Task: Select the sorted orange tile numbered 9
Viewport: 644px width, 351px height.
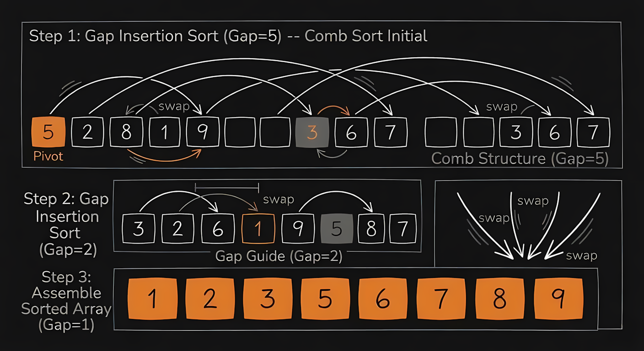Action: pos(559,299)
